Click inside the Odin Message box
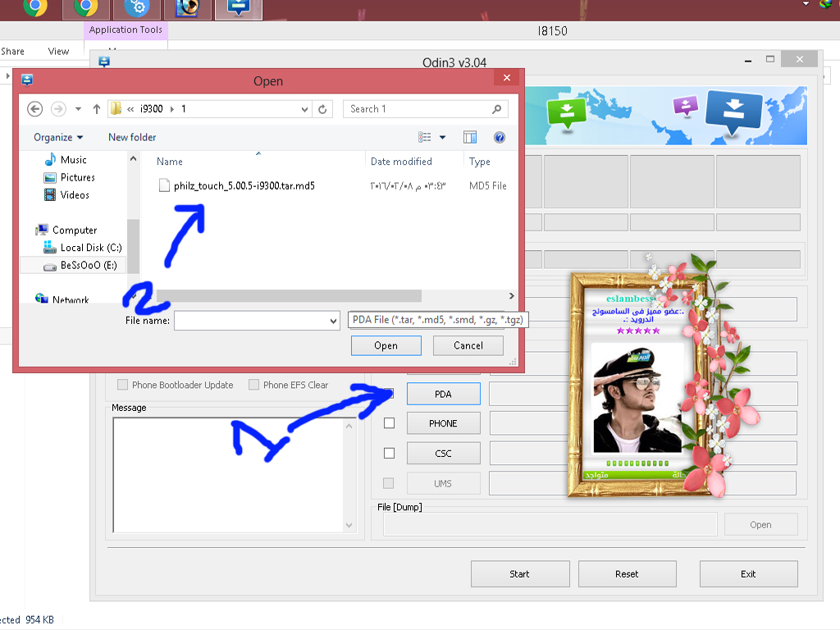 [230, 475]
